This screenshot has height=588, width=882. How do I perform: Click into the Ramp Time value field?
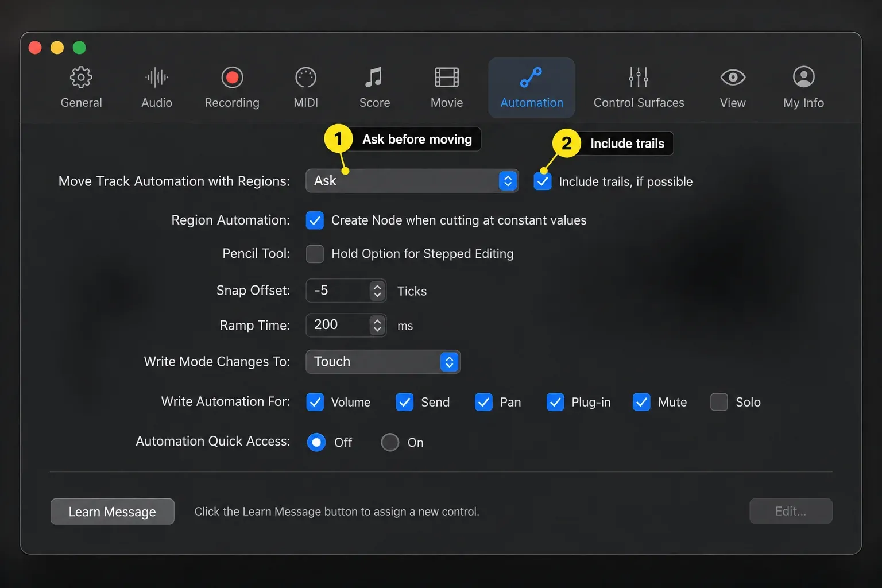339,325
